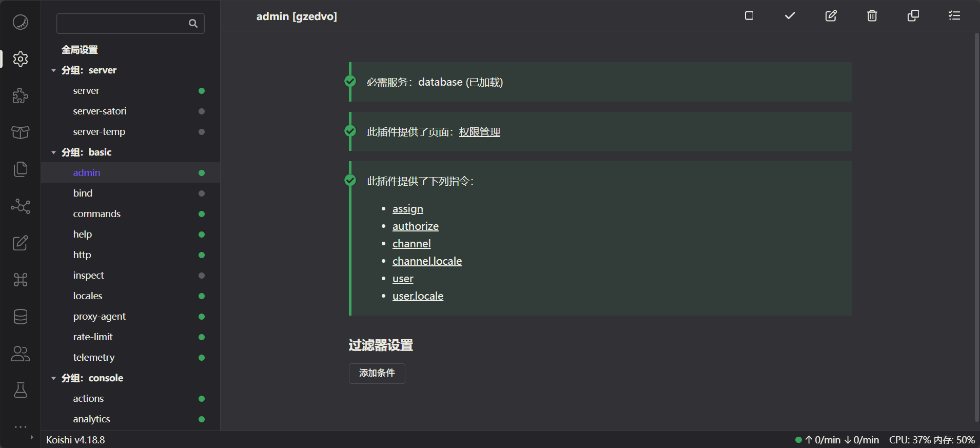Open the puzzle-piece plugins page in sidebar

(x=21, y=95)
